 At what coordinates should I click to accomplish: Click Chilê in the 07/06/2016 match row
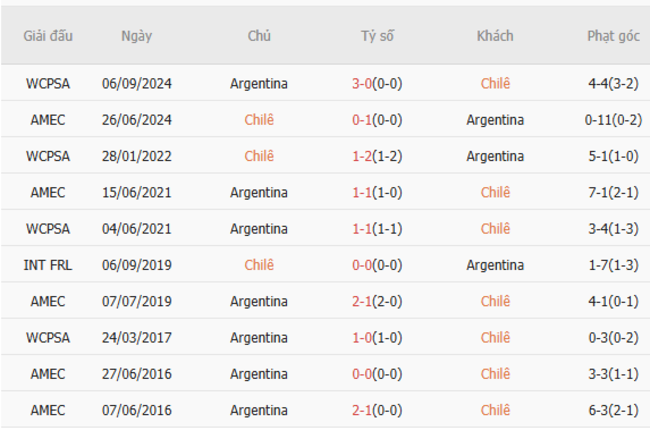point(495,410)
